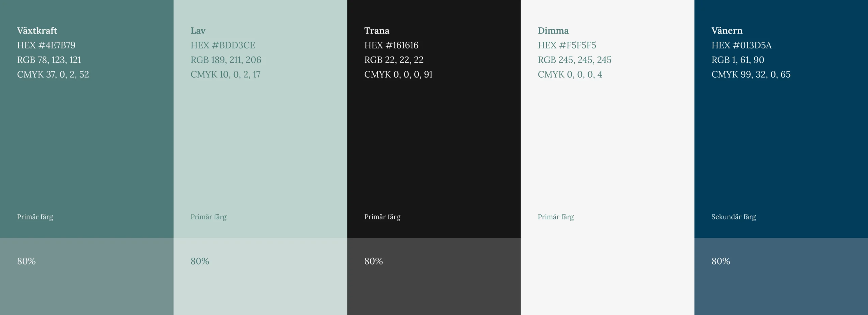Click the Vänern color heading
The image size is (868, 315).
click(727, 30)
